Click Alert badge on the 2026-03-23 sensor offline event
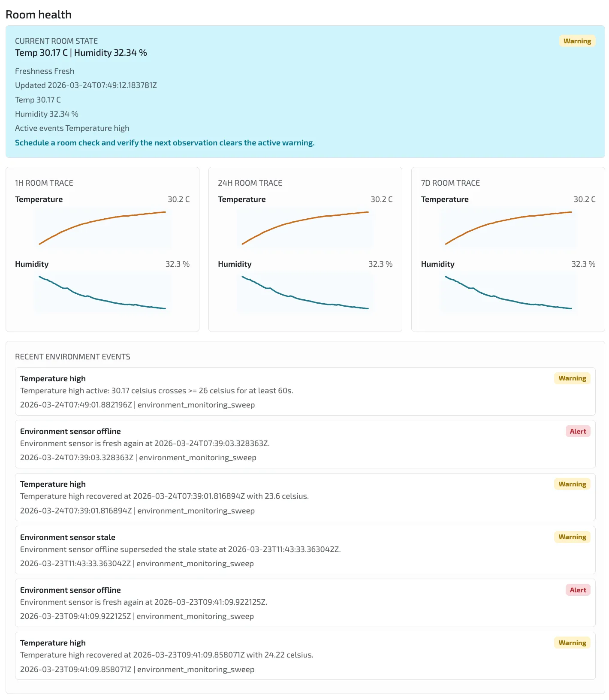Viewport: 609px width, 700px height. [578, 590]
